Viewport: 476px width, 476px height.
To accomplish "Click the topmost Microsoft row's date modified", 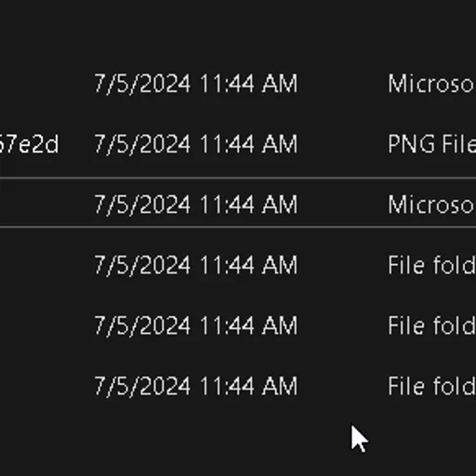I will point(195,84).
